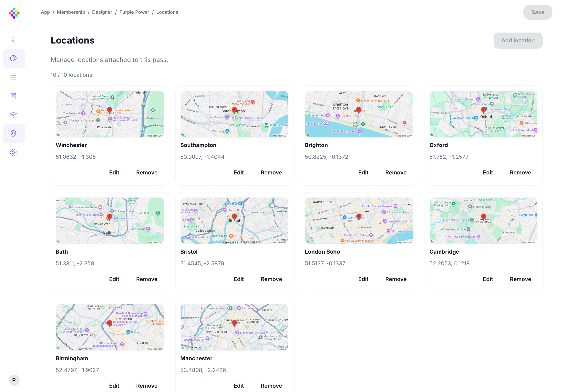
Task: Remove the Cambridge location
Action: pyautogui.click(x=520, y=279)
